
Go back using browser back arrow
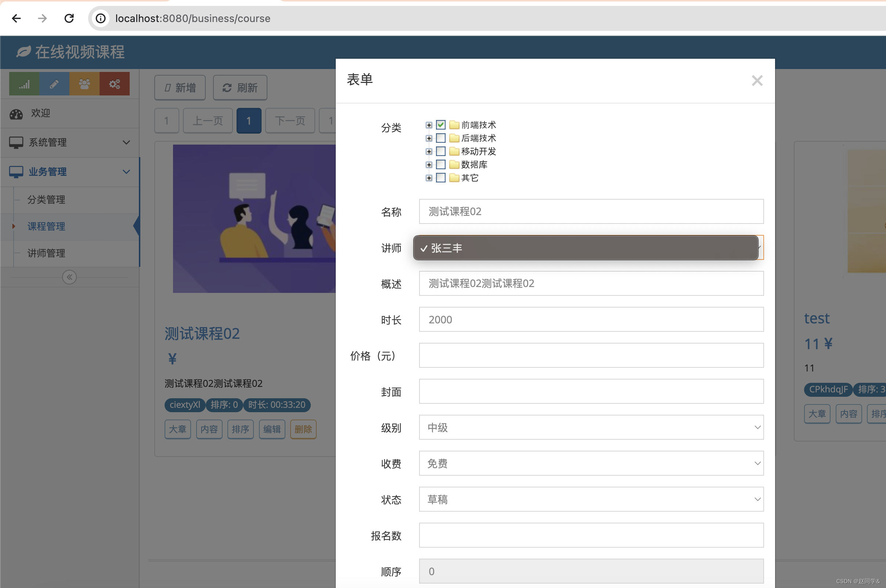(x=16, y=18)
